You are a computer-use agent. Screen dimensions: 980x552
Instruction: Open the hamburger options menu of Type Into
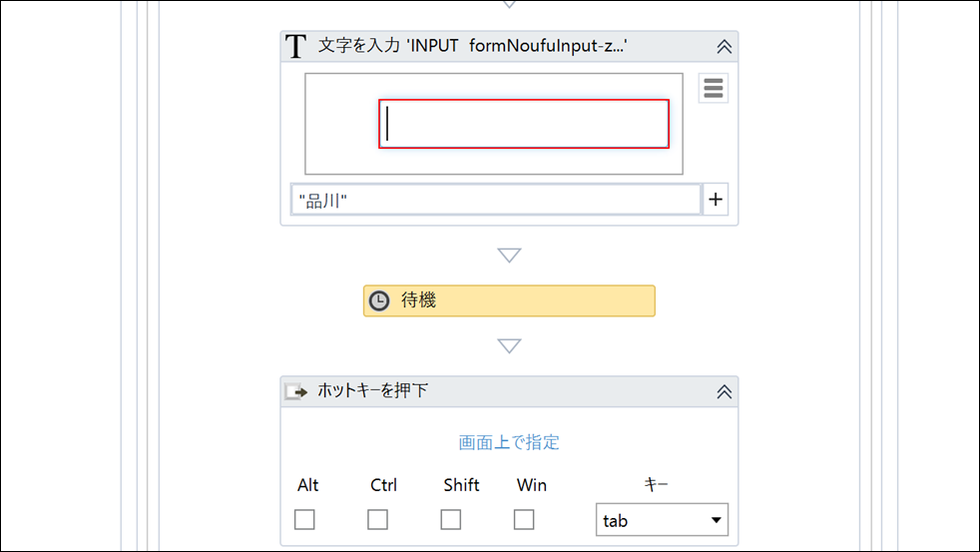[x=714, y=88]
